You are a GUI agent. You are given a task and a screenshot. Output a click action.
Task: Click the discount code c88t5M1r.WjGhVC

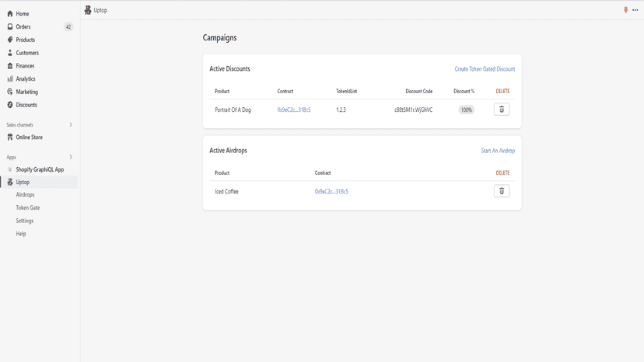pos(413,110)
